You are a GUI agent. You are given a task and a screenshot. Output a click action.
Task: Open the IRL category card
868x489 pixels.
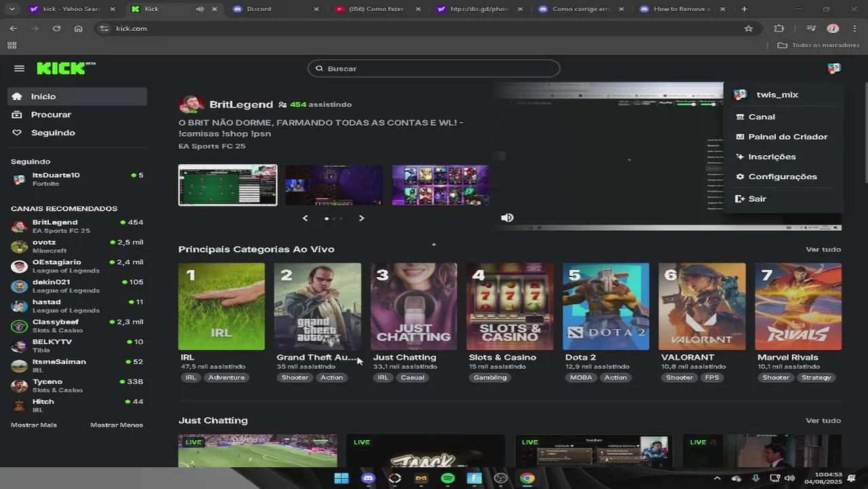[221, 307]
